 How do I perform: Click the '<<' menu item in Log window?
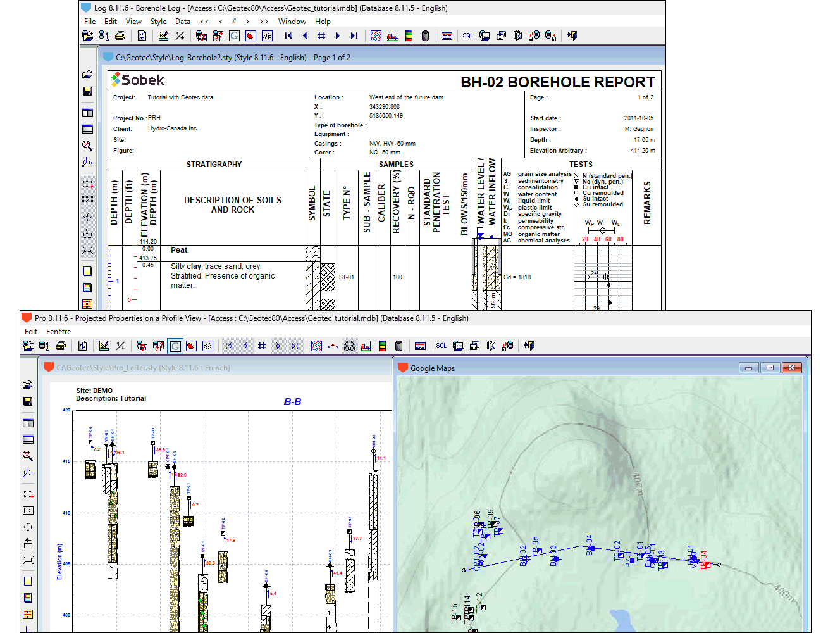point(204,22)
